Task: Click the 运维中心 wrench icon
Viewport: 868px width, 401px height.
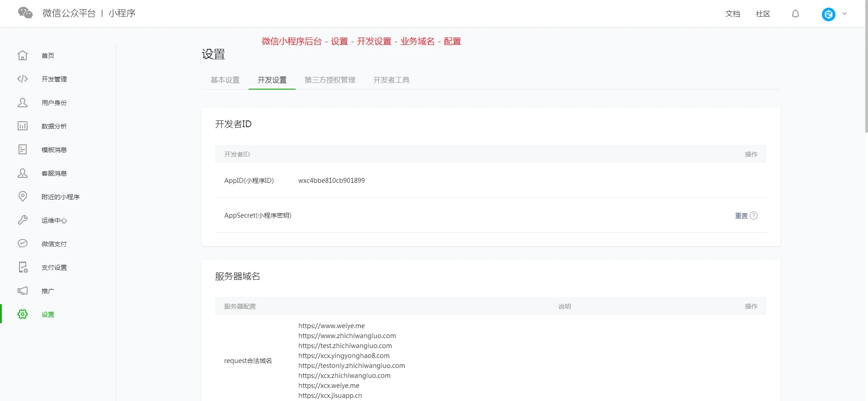Action: pos(23,220)
